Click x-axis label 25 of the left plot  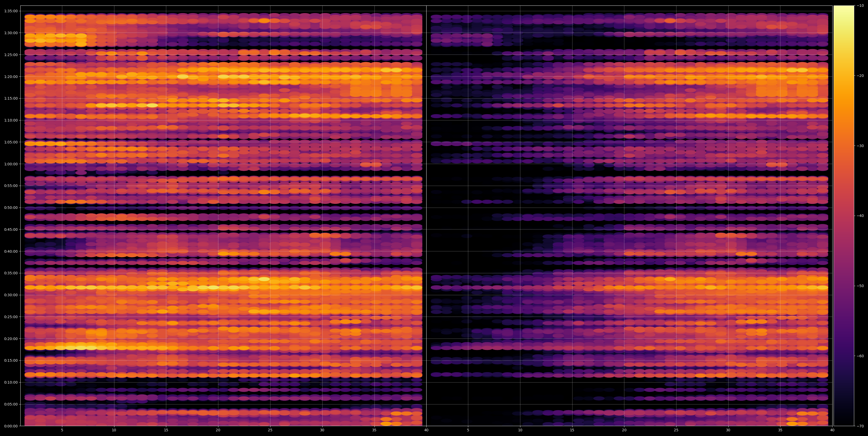pos(270,430)
